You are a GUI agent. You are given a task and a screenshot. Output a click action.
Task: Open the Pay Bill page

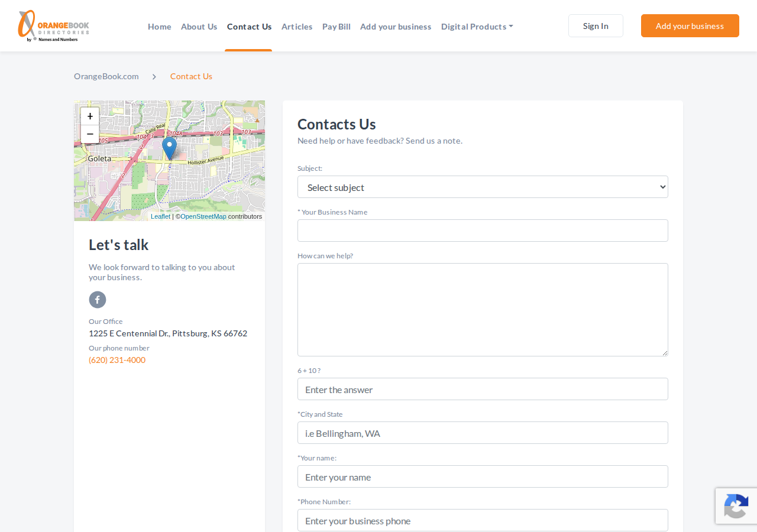pos(337,27)
